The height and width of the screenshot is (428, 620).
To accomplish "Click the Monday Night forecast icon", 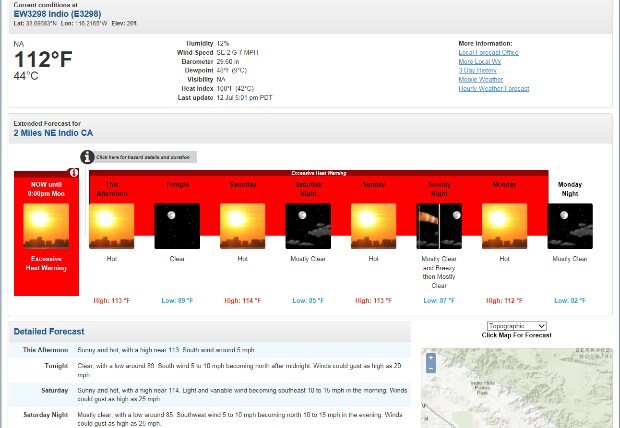I will 570,226.
